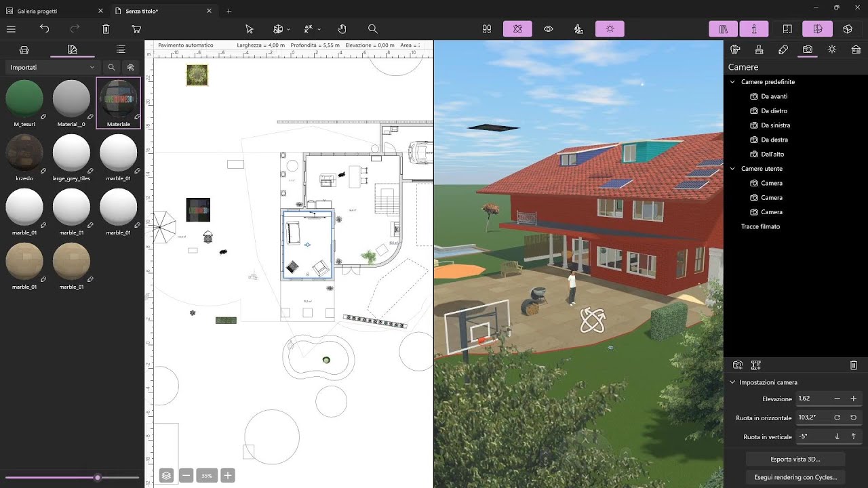Zoom in the 2D plan

point(228,475)
